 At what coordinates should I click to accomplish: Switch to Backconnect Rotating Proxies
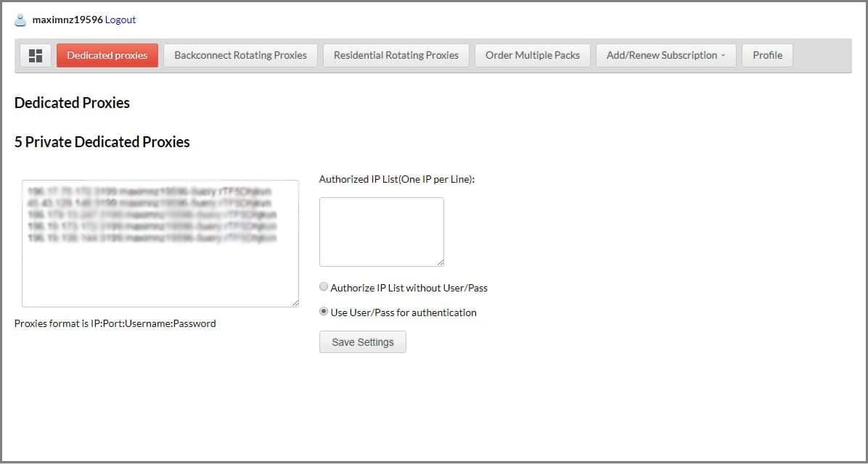click(240, 55)
